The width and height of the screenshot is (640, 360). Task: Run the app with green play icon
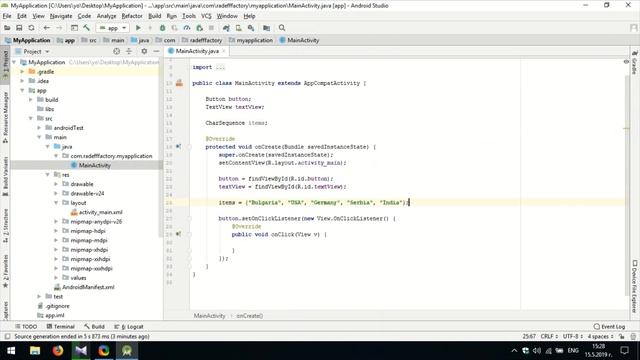point(138,28)
